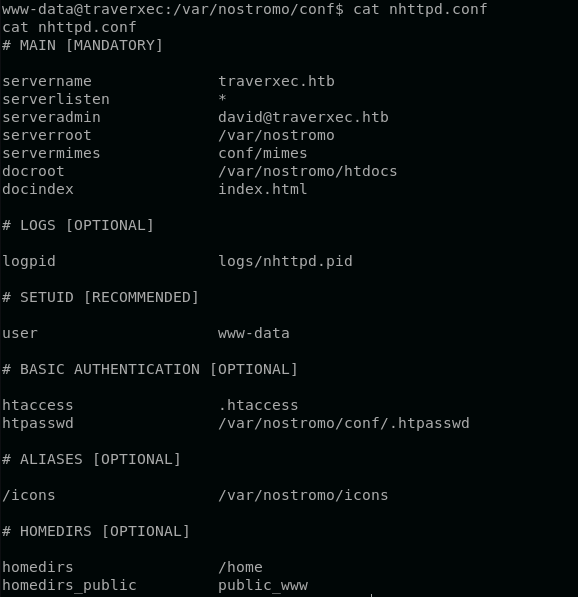Click the '# MAIN [MANDATORY]' comment line
This screenshot has width=578, height=597.
tap(82, 45)
